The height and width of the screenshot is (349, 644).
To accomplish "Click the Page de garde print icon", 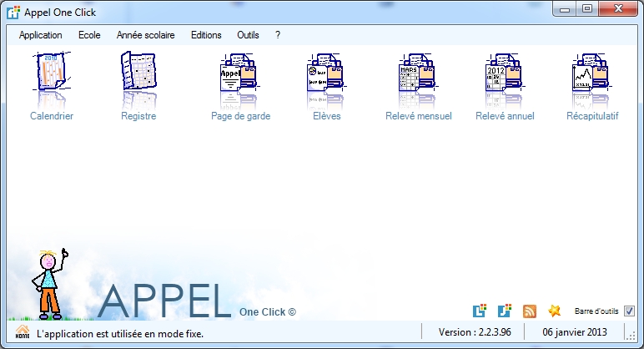I will tap(240, 72).
